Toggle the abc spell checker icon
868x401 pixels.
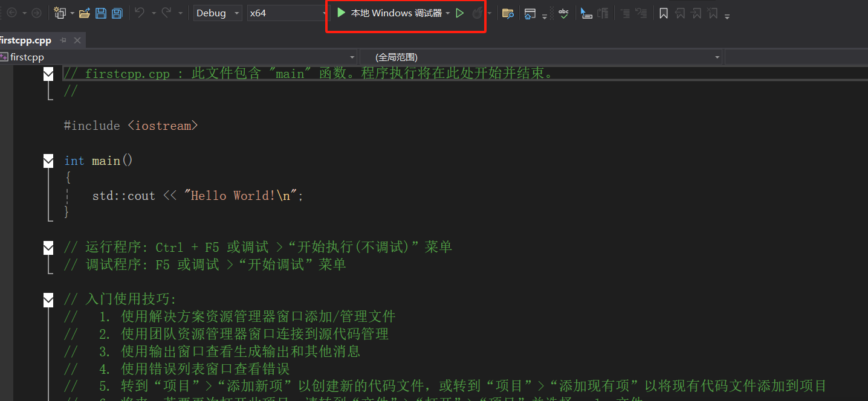(x=563, y=13)
